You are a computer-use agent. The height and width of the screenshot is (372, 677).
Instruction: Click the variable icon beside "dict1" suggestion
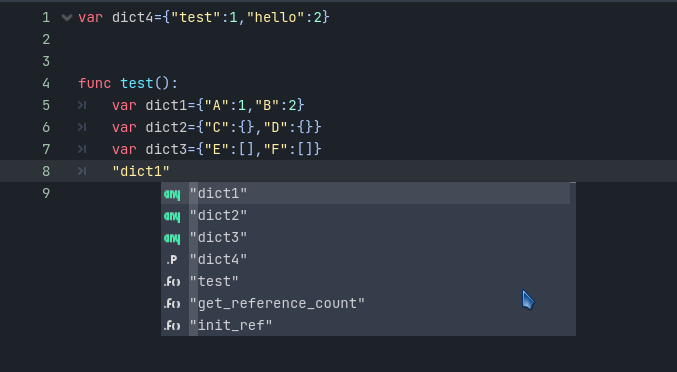tap(172, 194)
